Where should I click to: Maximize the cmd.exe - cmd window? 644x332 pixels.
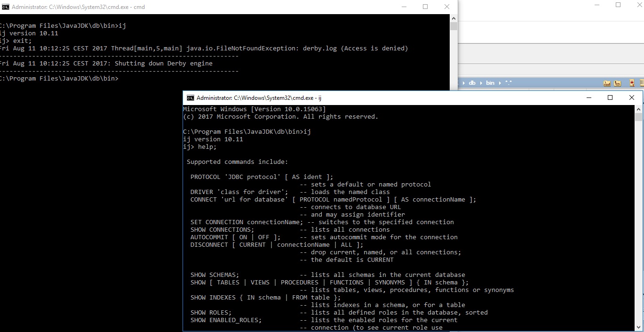[425, 7]
